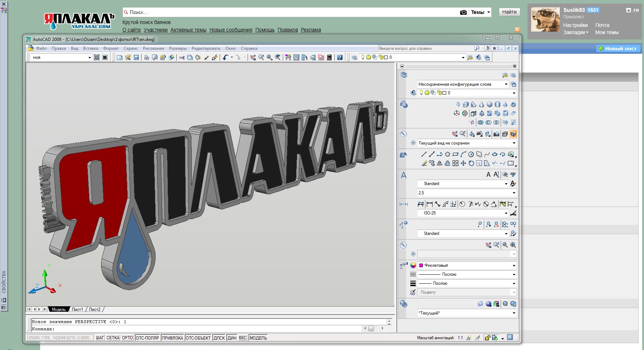Open the text height 2.5 dropdown
This screenshot has width=644, height=350.
pyautogui.click(x=467, y=193)
